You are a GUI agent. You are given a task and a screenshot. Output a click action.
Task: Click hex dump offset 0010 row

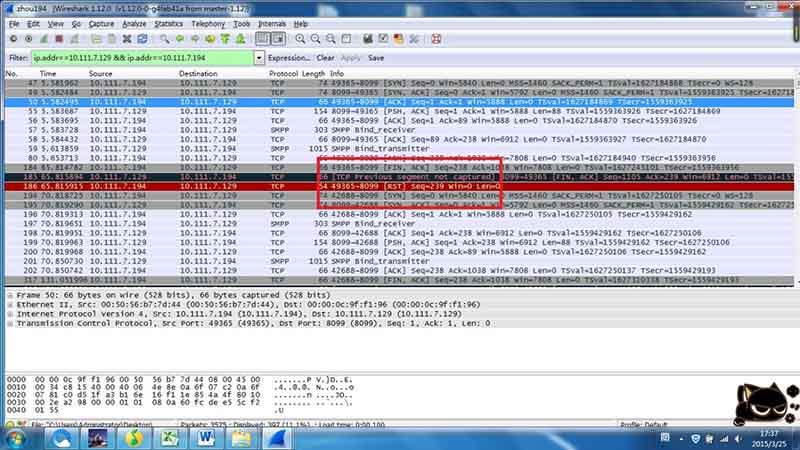(181, 387)
